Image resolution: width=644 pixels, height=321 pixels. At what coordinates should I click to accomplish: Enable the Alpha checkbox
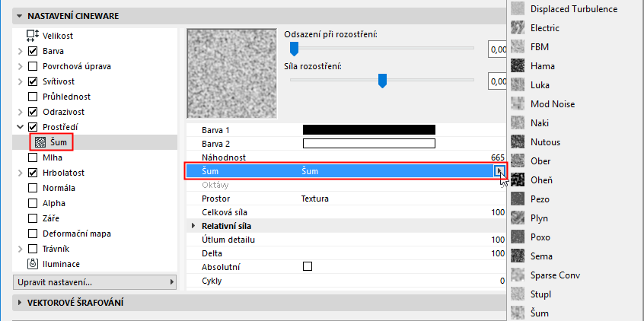pos(33,203)
